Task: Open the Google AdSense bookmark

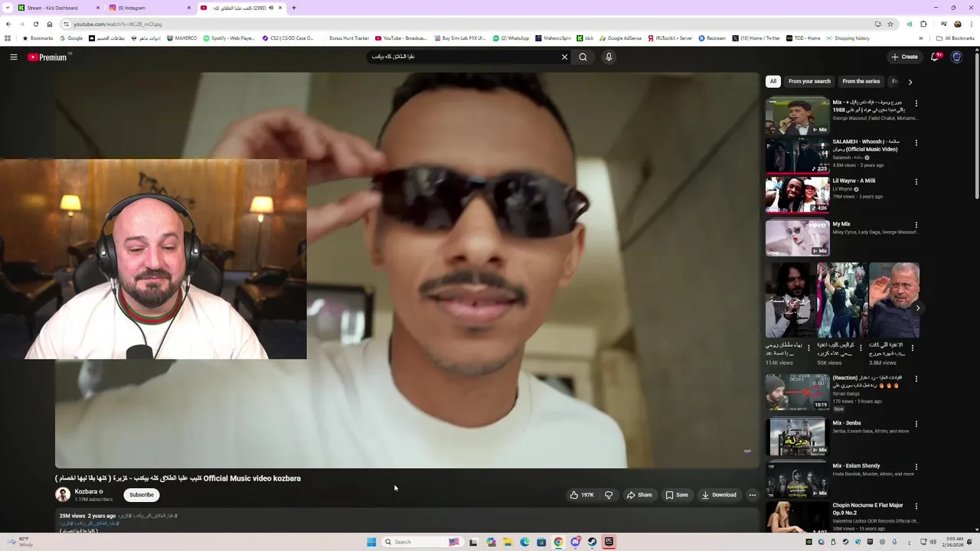Action: (x=620, y=38)
